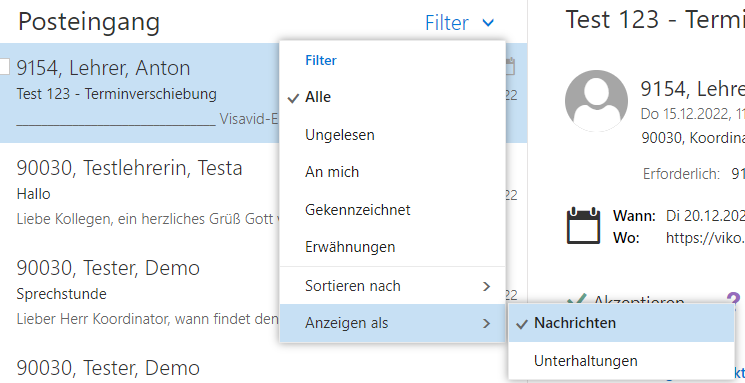Collapse the Filter dropdown chevron
This screenshot has width=745, height=383.
pos(488,22)
